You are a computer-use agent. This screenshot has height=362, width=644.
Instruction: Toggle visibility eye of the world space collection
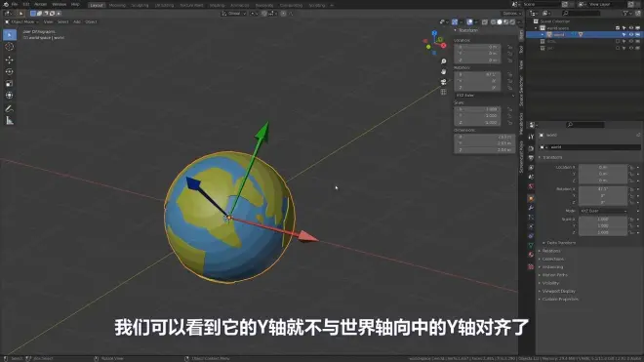(x=631, y=28)
